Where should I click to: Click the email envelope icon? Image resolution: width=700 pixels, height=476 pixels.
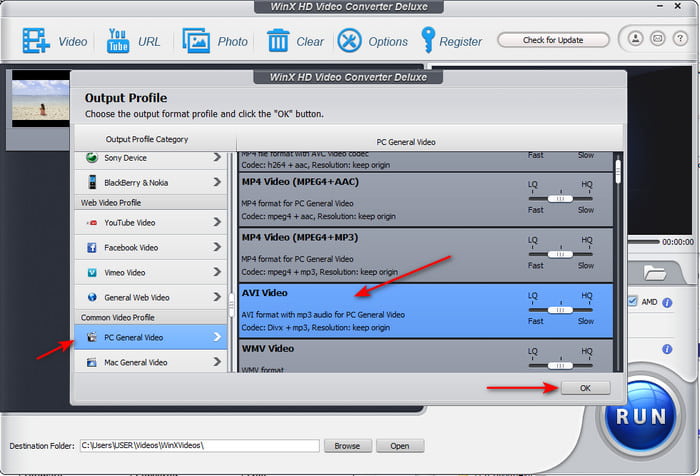tap(658, 39)
